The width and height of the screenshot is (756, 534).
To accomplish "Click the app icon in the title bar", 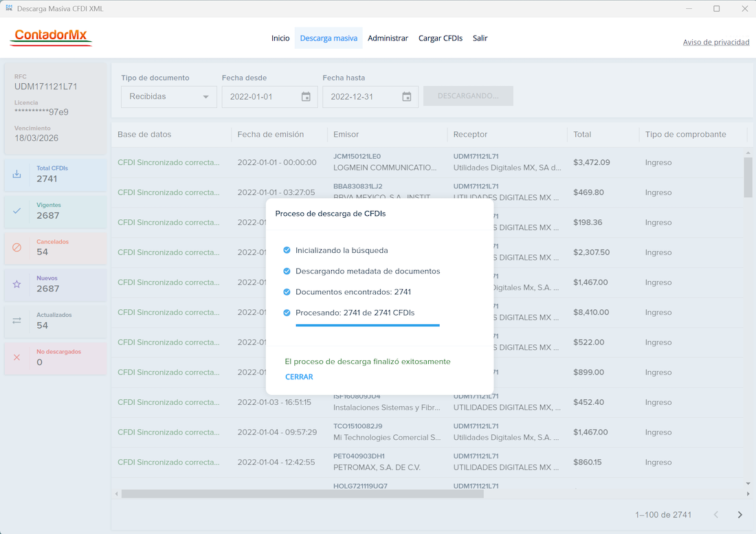I will pyautogui.click(x=9, y=8).
